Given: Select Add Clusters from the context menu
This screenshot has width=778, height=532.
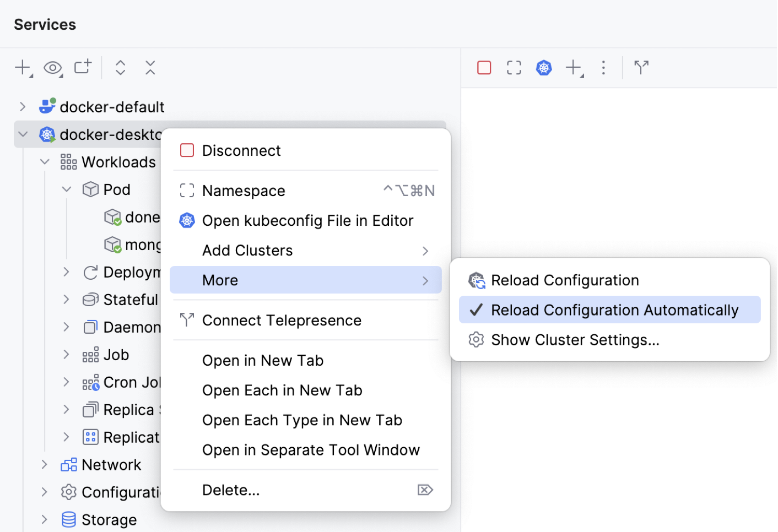Looking at the screenshot, I should 247,250.
